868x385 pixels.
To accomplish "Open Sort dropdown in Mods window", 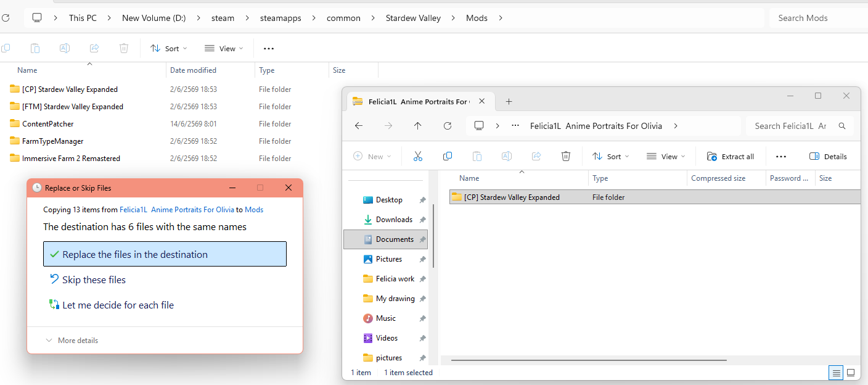I will (169, 49).
